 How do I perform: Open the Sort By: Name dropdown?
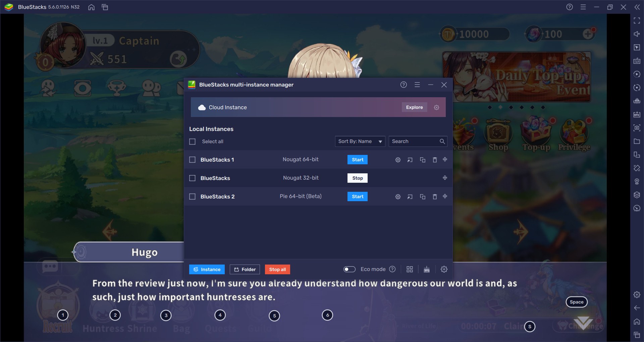coord(360,141)
